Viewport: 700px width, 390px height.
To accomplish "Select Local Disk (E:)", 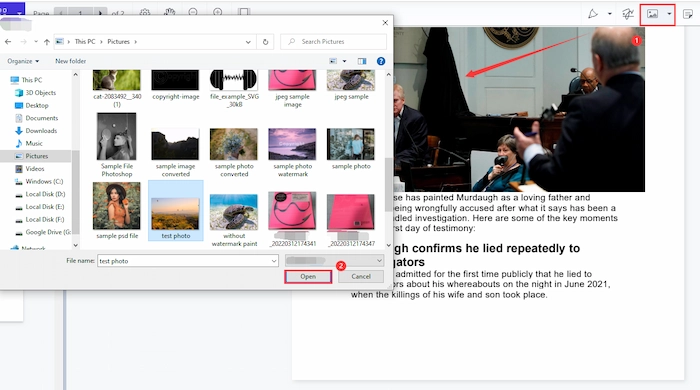I will pos(40,207).
